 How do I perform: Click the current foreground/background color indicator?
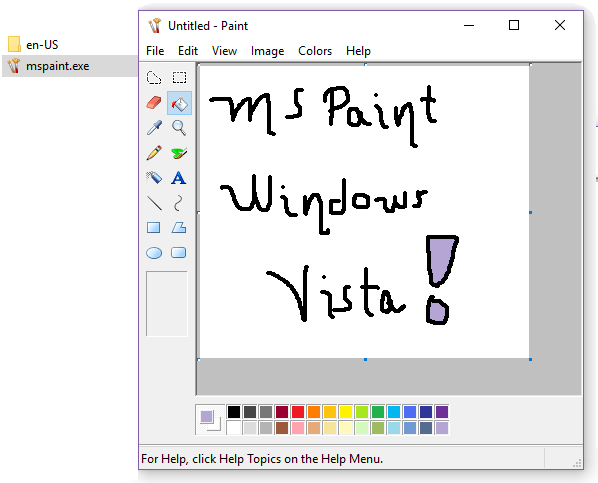[x=210, y=420]
